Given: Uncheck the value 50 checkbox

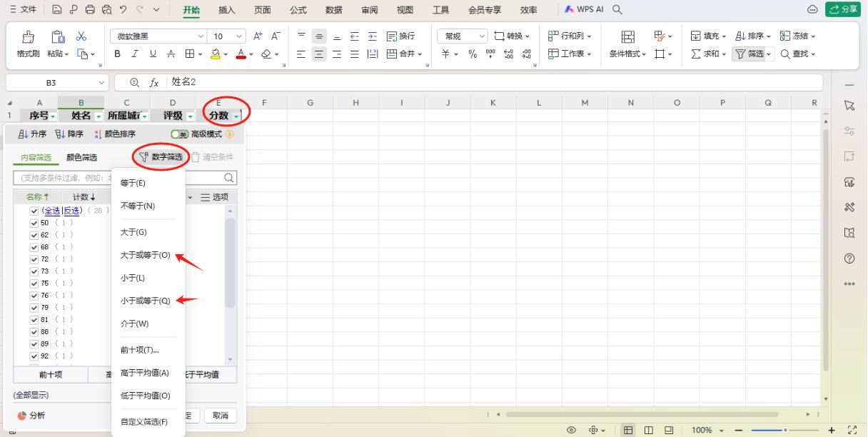Looking at the screenshot, I should pyautogui.click(x=34, y=223).
